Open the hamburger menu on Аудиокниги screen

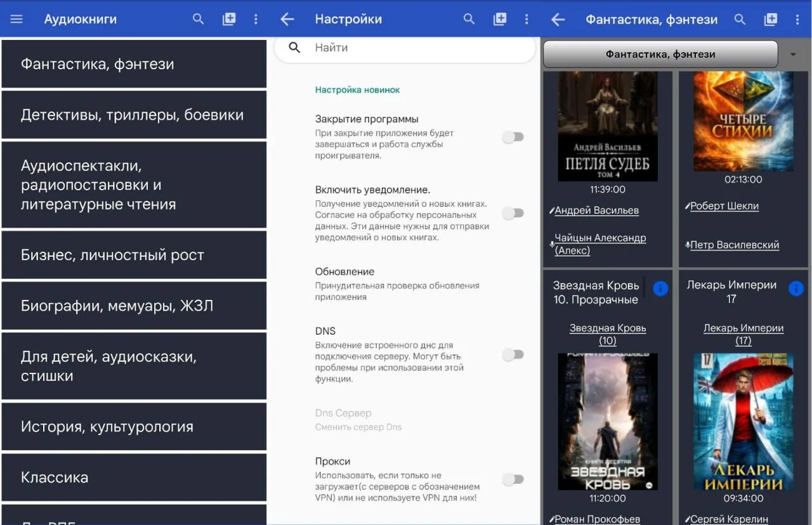[x=16, y=19]
